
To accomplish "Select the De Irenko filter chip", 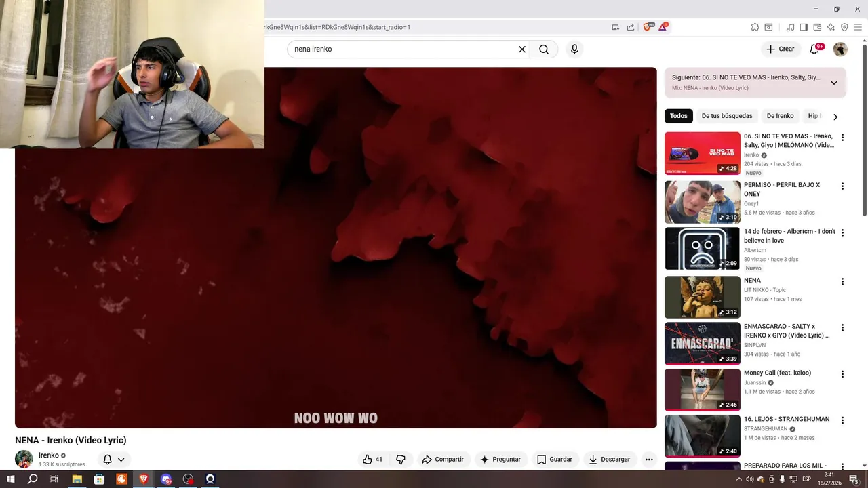I will click(x=780, y=116).
